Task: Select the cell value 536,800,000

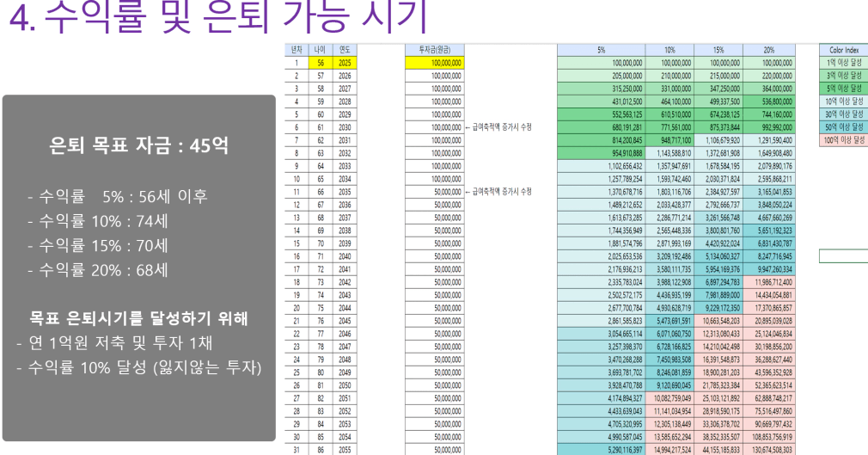Action: coord(769,101)
